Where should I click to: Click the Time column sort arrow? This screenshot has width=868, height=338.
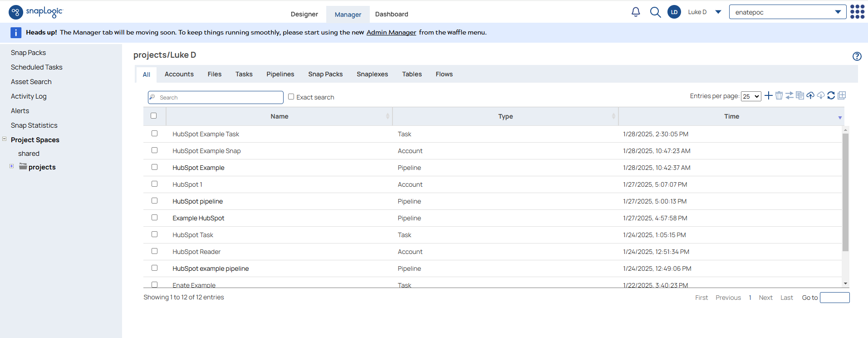tap(840, 118)
